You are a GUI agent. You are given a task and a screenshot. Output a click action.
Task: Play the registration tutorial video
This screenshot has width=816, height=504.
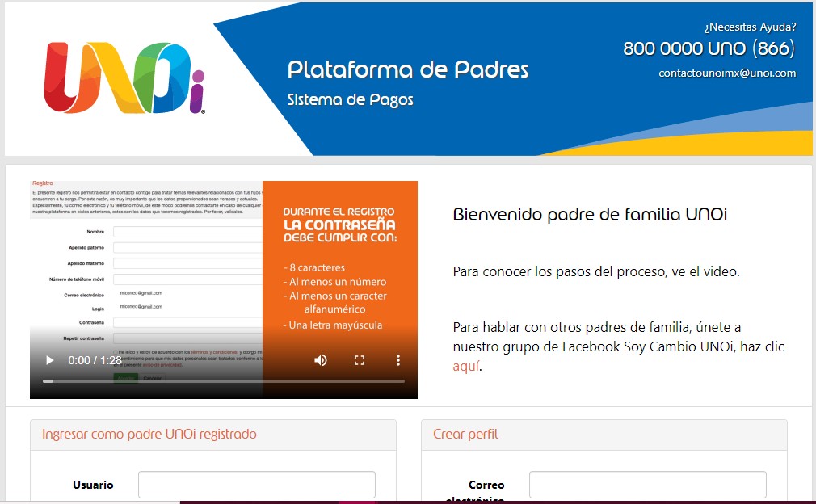[50, 360]
